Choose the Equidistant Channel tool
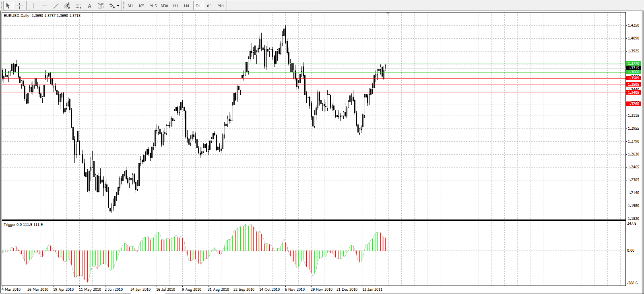 (67, 6)
